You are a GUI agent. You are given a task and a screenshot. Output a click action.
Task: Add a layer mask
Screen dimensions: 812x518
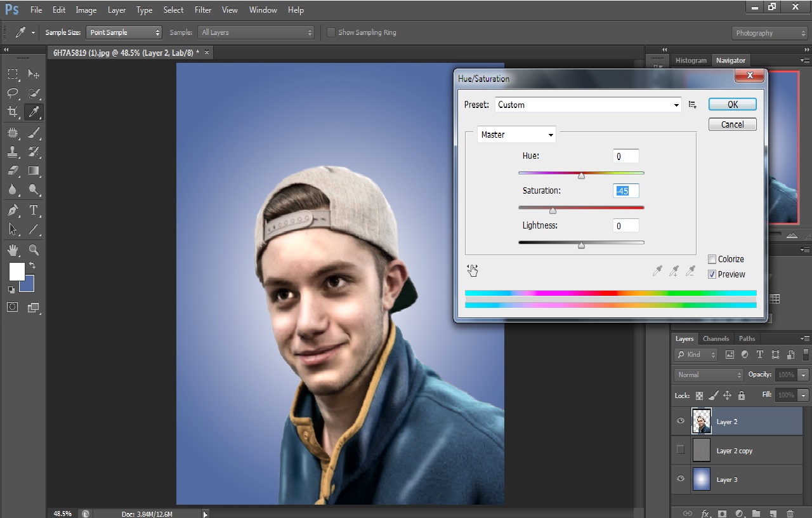722,513
